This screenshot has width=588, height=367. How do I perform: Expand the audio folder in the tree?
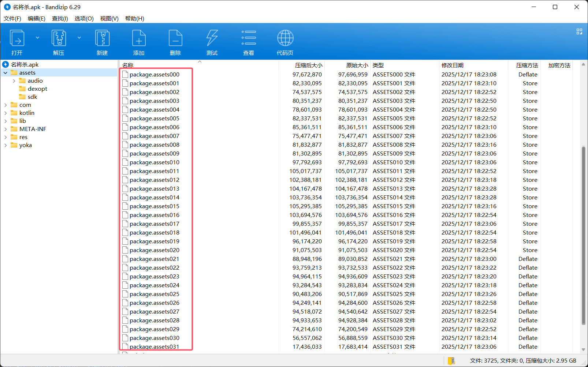coord(14,81)
